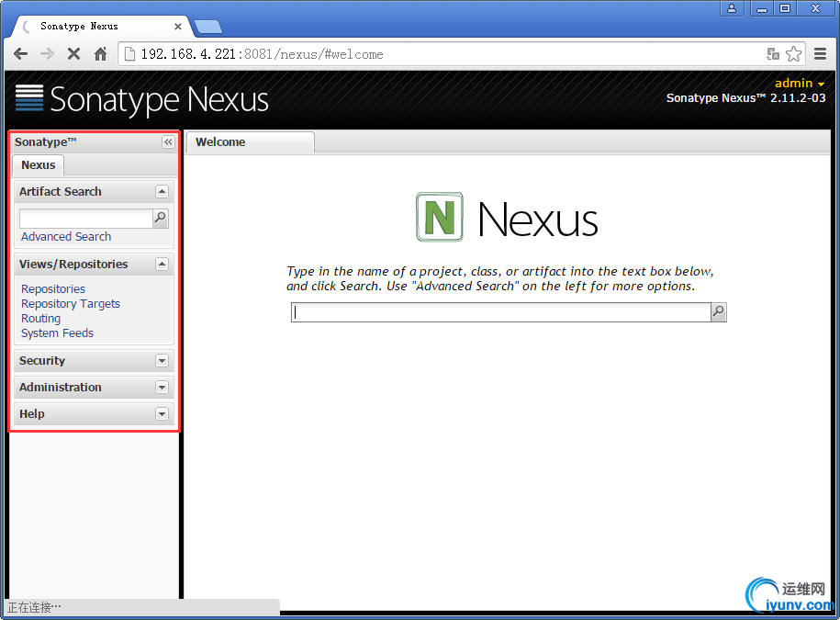
Task: Expand the Help panel
Action: [162, 414]
